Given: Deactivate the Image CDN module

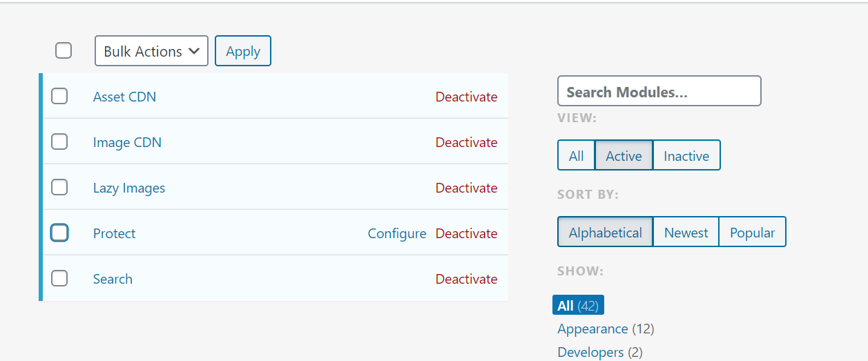Looking at the screenshot, I should (x=466, y=142).
